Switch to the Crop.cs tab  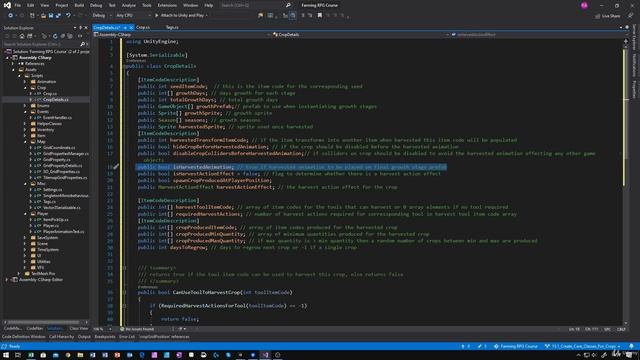point(143,27)
